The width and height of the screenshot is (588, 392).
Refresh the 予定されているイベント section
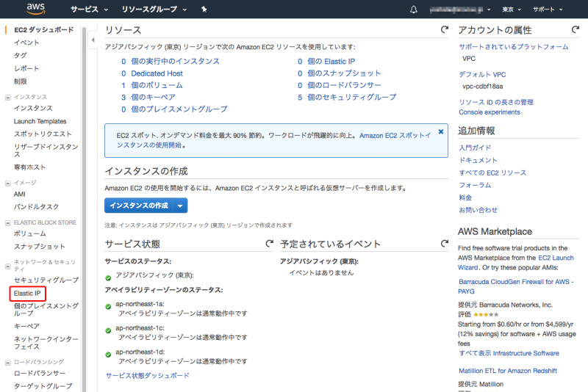(445, 244)
